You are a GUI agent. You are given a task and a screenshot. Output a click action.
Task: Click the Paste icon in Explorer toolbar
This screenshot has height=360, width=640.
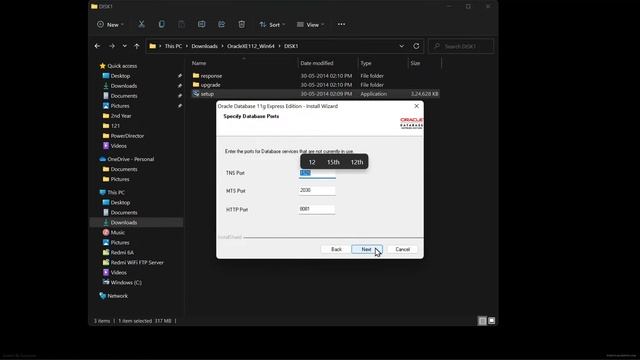[x=181, y=24]
